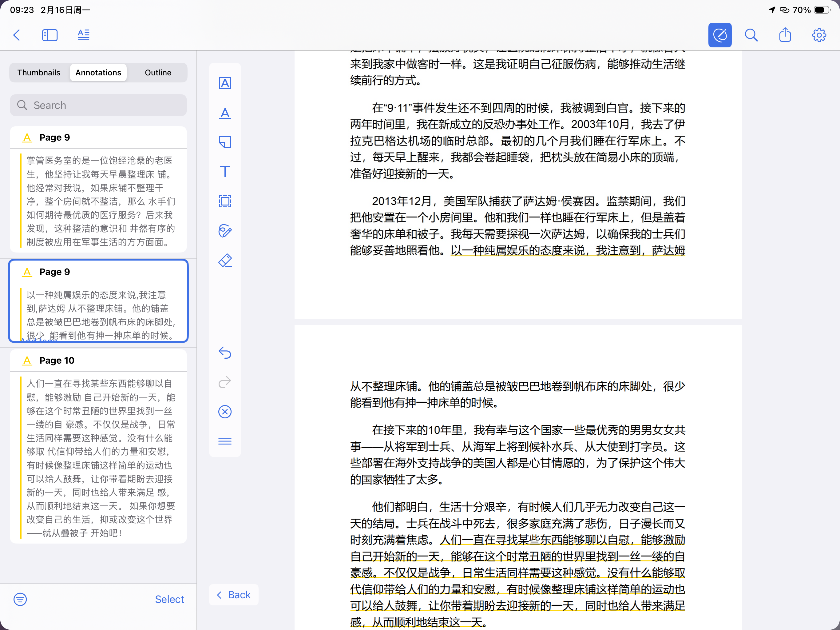Open the annotation filter menu
Image resolution: width=840 pixels, height=630 pixels.
[20, 599]
